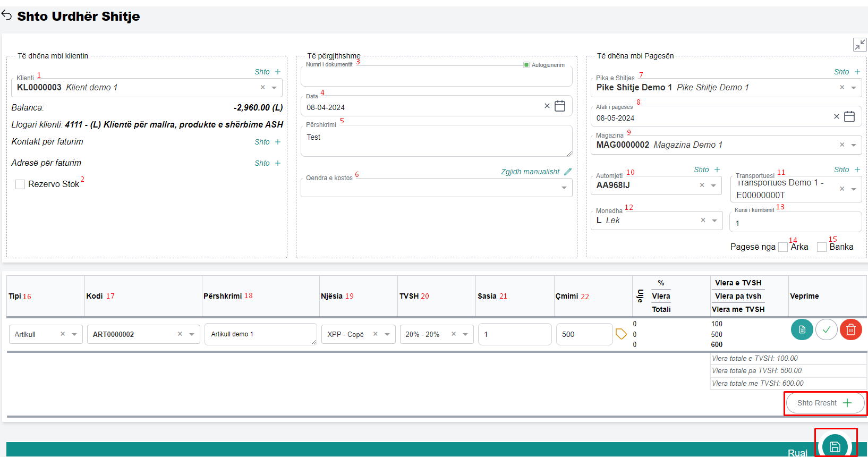Viewport: 868px width, 457px height.
Task: Open the calendar picker for Data field
Action: click(560, 106)
